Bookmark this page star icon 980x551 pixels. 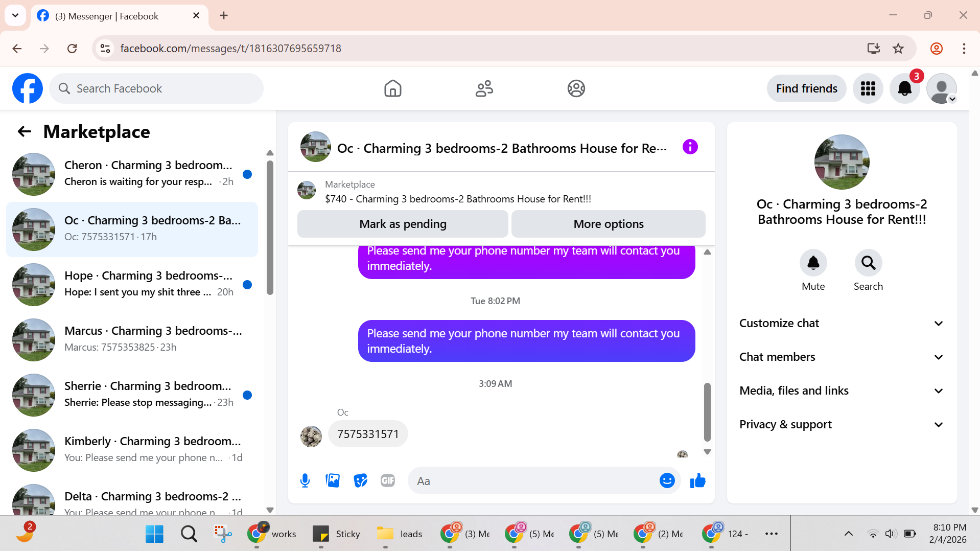[x=898, y=49]
